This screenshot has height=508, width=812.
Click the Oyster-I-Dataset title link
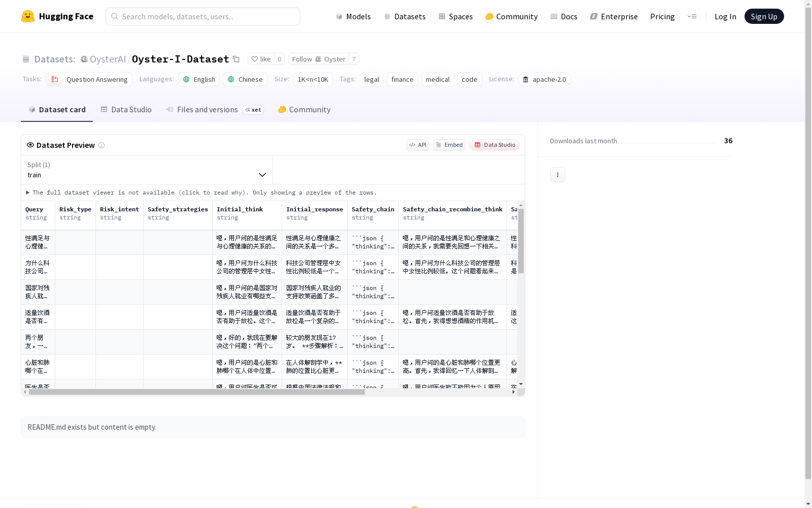180,59
